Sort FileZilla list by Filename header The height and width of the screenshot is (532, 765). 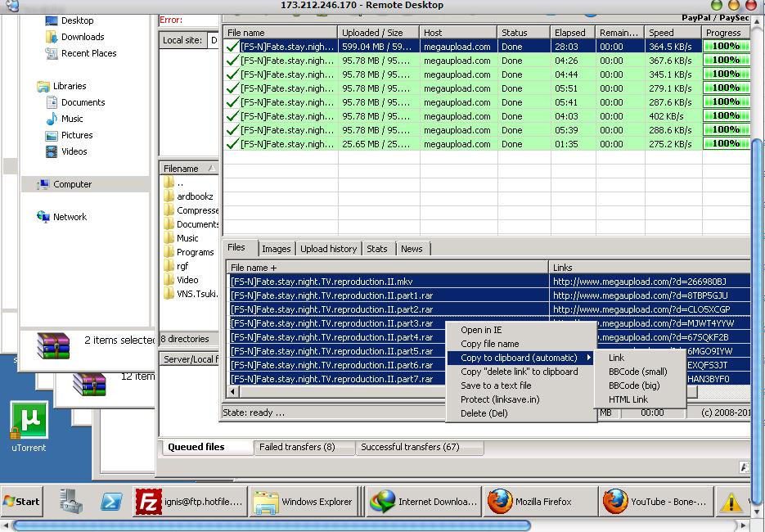point(189,169)
